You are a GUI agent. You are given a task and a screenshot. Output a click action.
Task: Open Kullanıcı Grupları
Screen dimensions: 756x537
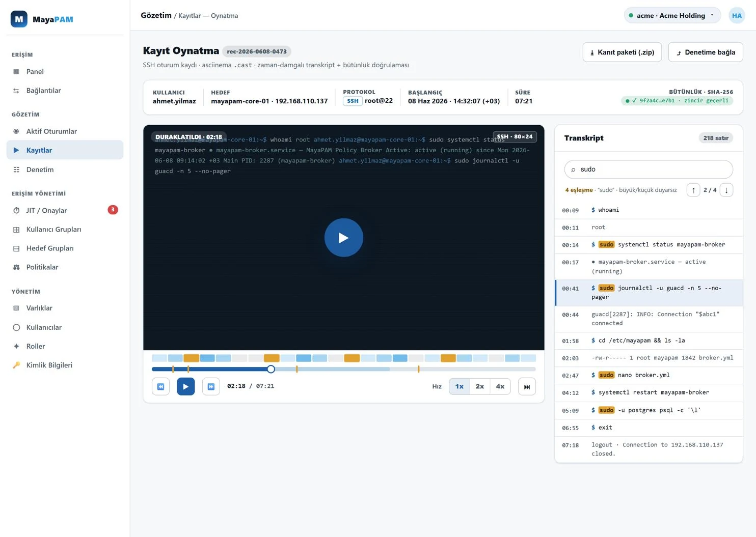coord(65,230)
